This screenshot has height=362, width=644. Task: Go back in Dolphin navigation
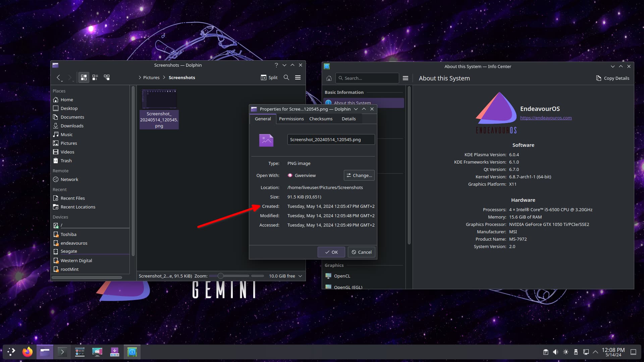[x=59, y=77]
